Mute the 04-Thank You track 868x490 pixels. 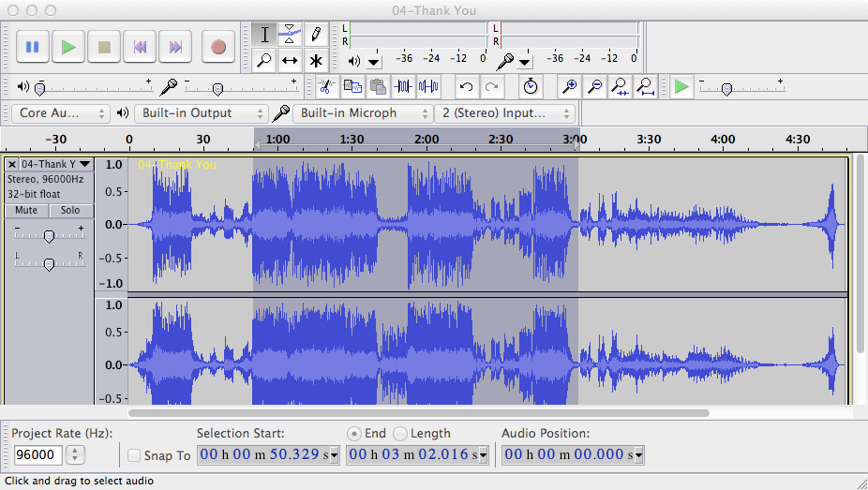(x=26, y=210)
